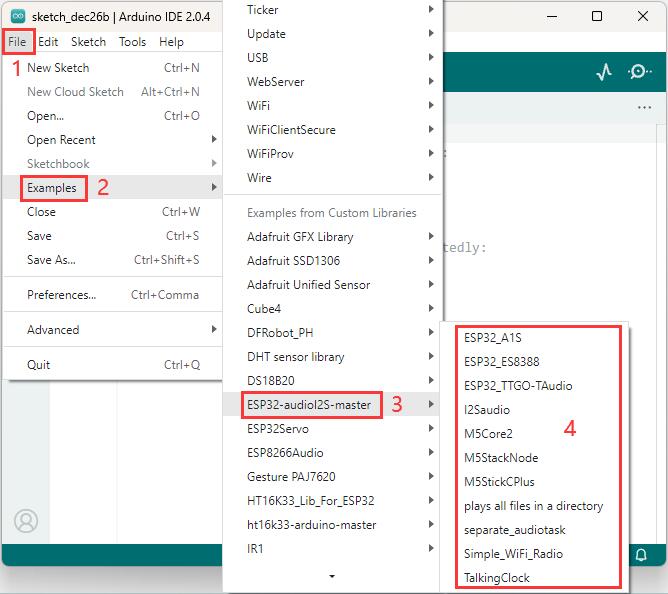Expand Cube4 examples
Screen dimensions: 668x594
tap(332, 309)
